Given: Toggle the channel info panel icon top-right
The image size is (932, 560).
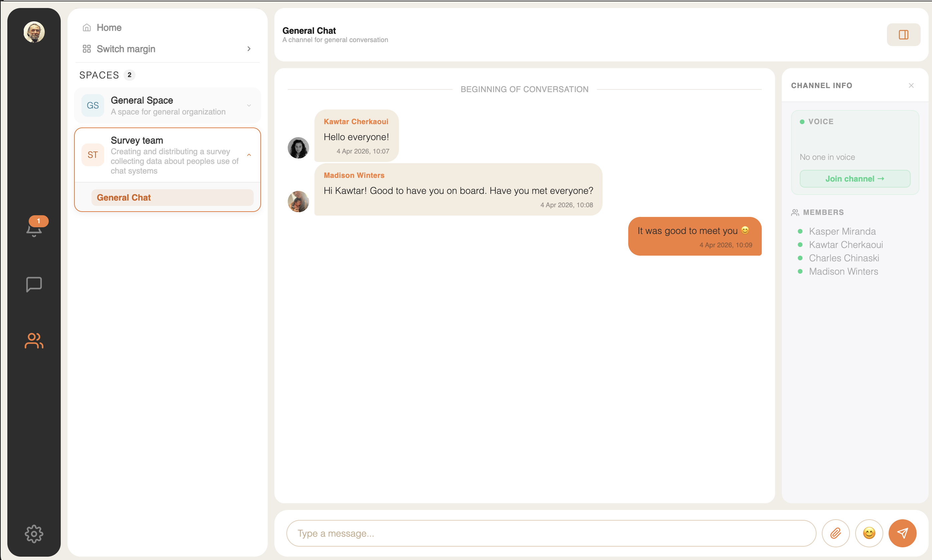Looking at the screenshot, I should tap(904, 34).
